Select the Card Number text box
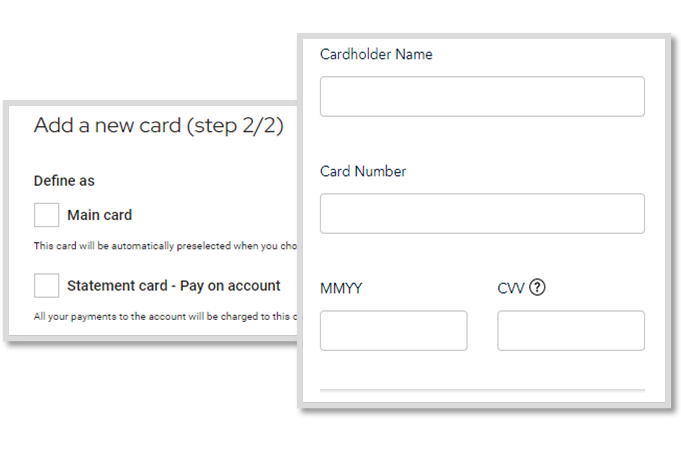The width and height of the screenshot is (681, 450). point(482,213)
